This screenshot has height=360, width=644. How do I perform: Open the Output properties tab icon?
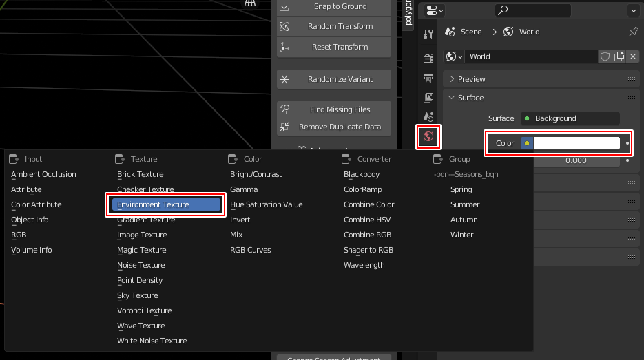click(x=428, y=78)
